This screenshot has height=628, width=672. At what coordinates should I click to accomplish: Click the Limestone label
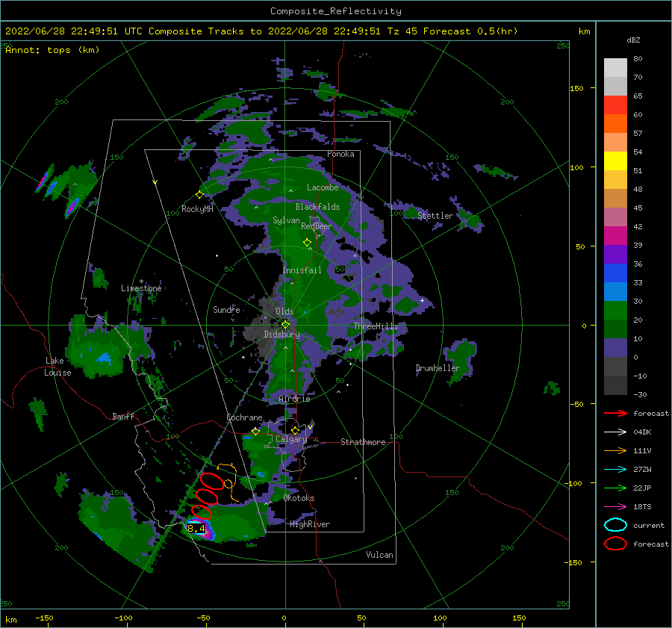point(141,288)
